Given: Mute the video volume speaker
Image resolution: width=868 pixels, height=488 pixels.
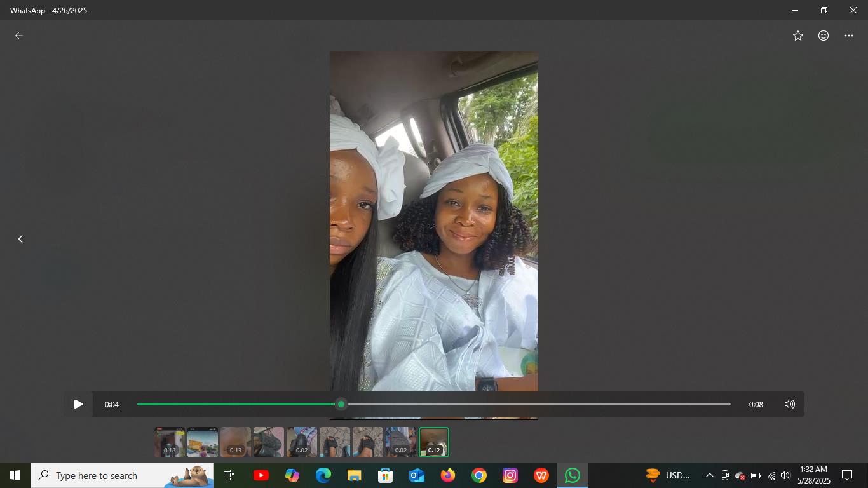Looking at the screenshot, I should click(790, 404).
